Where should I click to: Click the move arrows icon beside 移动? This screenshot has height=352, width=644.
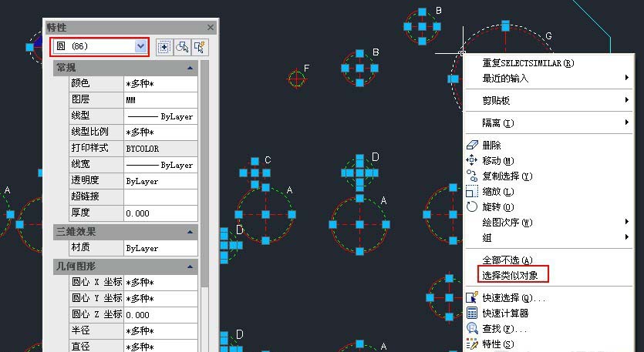coord(472,160)
